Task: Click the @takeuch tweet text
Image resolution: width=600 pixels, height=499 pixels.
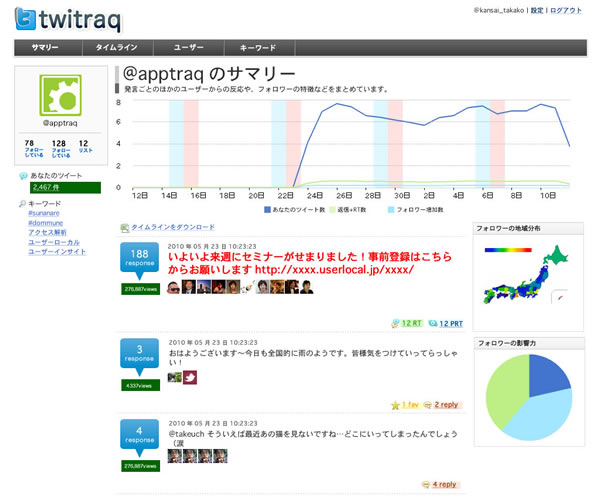Action: [x=313, y=439]
